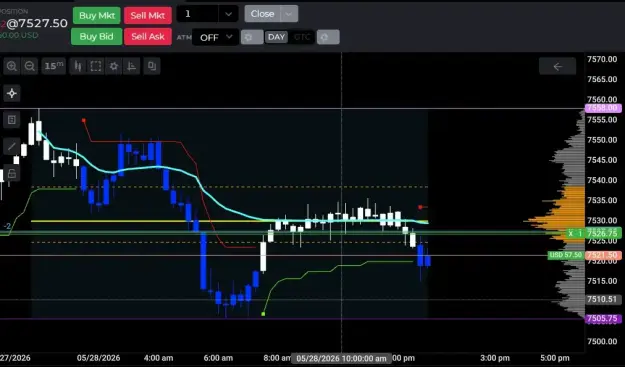The image size is (625, 367).
Task: Open the quantity dropdown arrow
Action: [x=228, y=14]
